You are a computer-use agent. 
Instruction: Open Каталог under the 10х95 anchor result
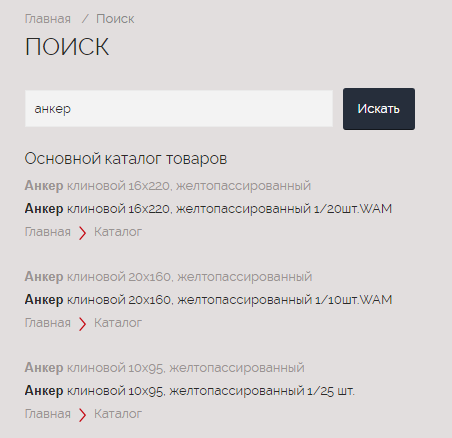point(118,414)
